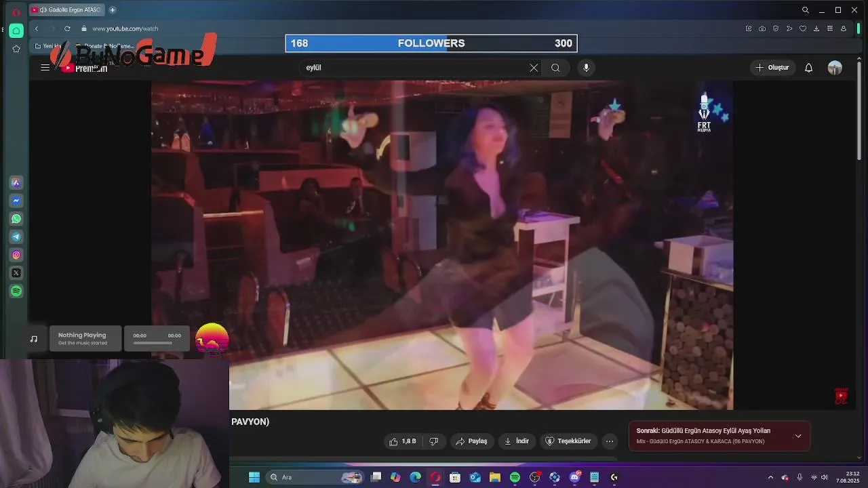Dislike the video
Screen dimensions: 868x488
(x=434, y=441)
